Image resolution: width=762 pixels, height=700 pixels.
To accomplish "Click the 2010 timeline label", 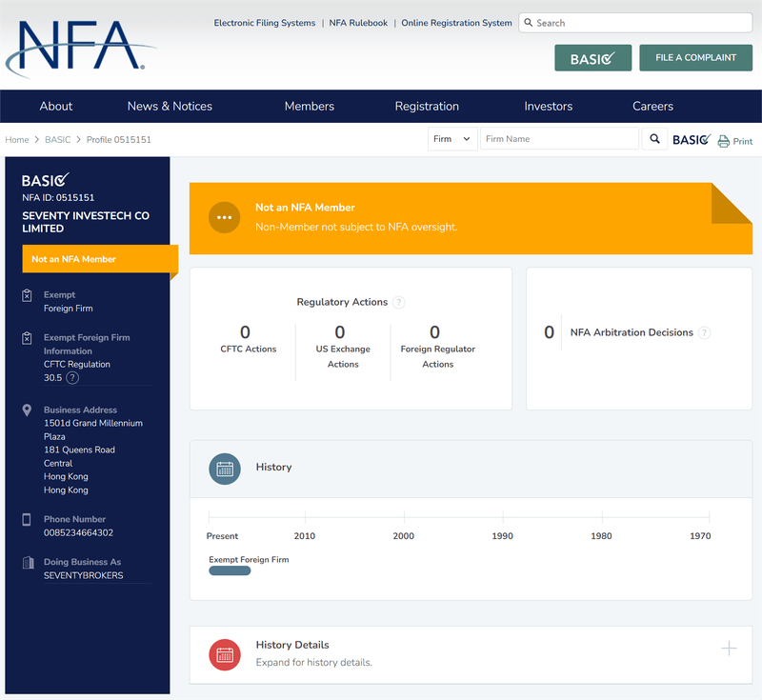I will pos(305,536).
